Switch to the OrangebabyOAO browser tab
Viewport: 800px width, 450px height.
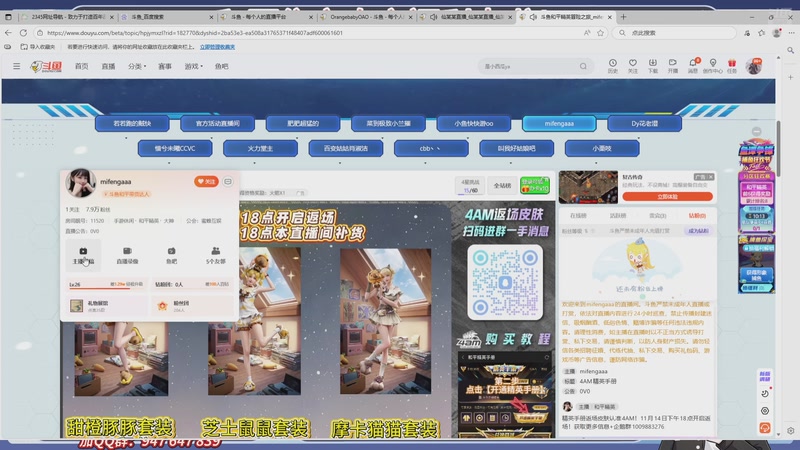click(x=366, y=17)
